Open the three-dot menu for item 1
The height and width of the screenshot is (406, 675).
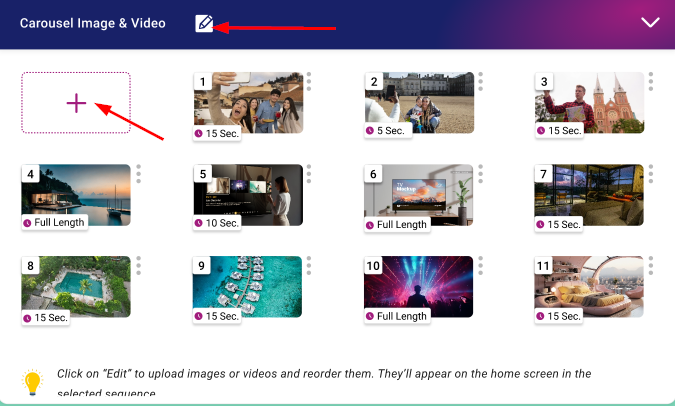click(309, 81)
